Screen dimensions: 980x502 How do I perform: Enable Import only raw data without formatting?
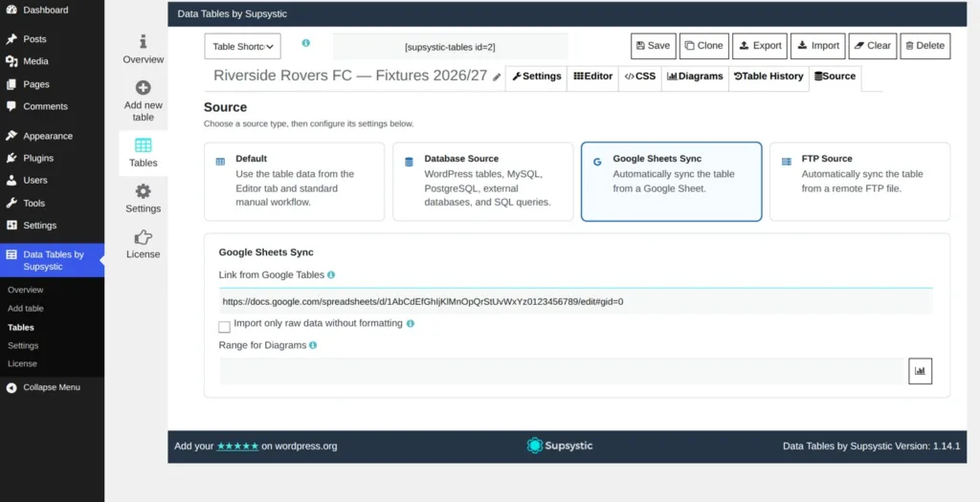point(224,327)
